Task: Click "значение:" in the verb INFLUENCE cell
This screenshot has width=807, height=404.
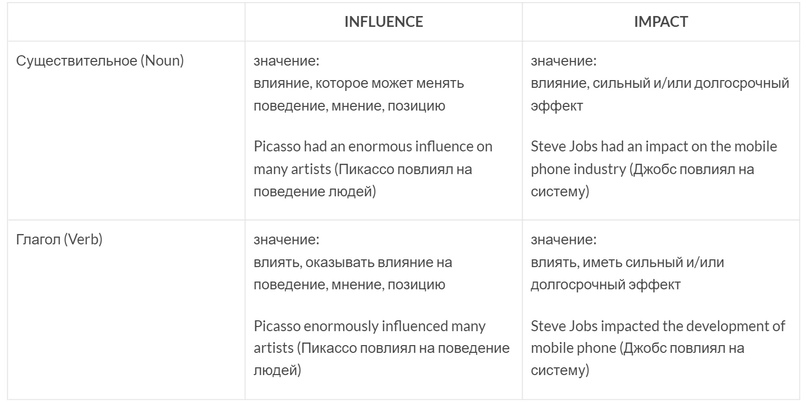Action: point(286,239)
